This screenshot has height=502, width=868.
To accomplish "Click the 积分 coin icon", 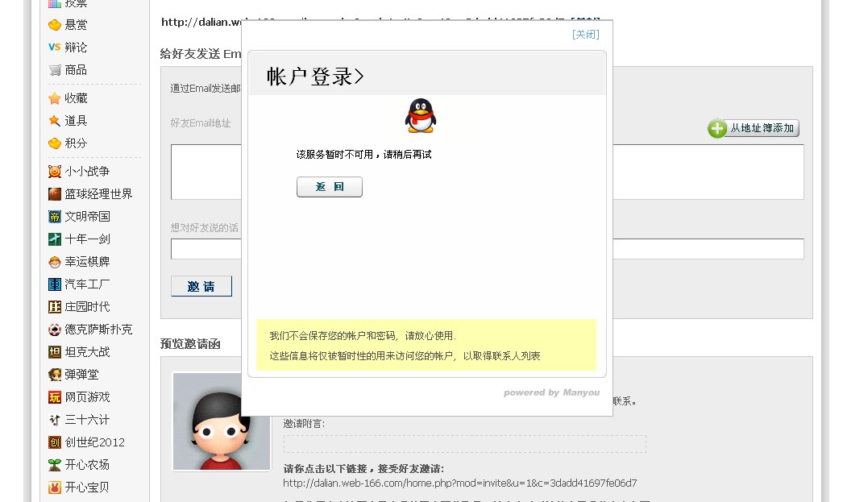I will (x=54, y=143).
